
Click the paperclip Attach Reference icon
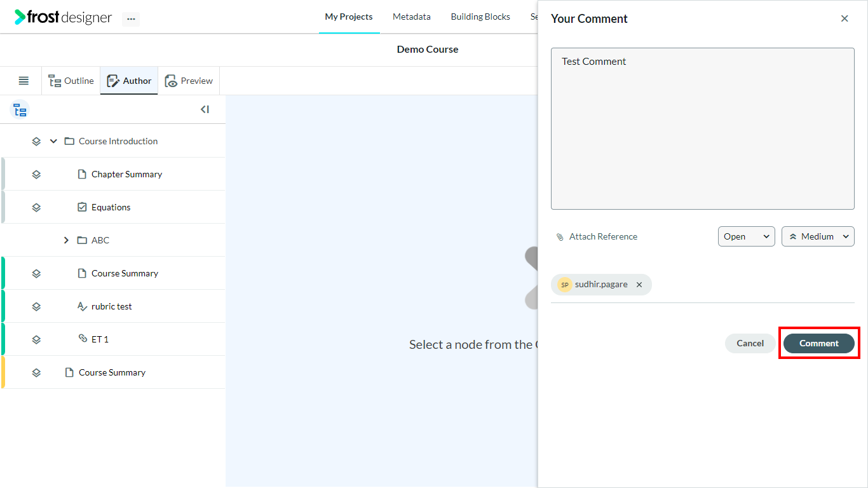(560, 237)
